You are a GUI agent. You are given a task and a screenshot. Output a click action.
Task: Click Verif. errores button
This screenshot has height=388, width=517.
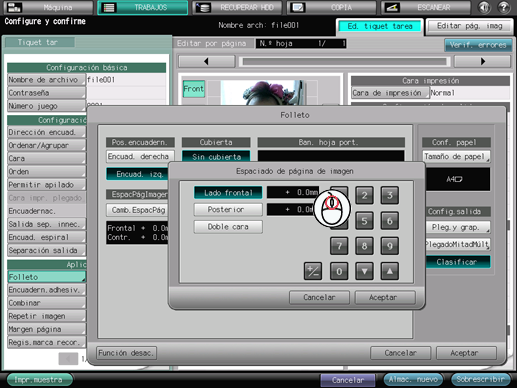click(478, 45)
